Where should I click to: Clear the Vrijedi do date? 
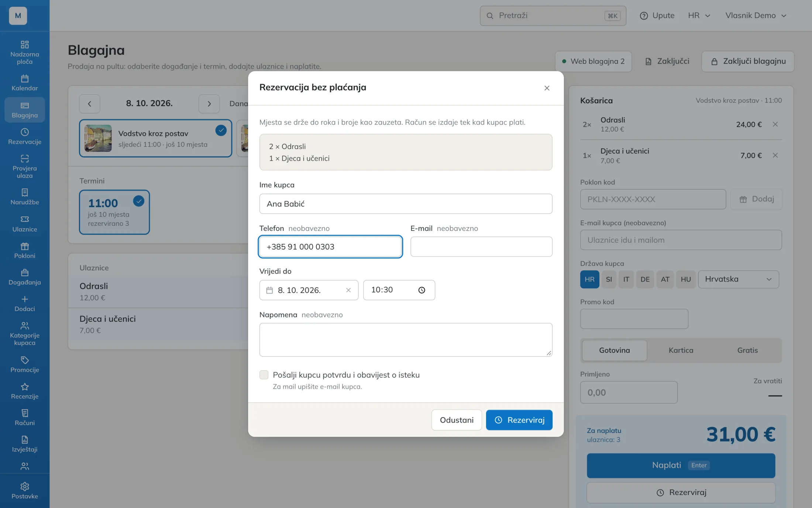click(348, 290)
